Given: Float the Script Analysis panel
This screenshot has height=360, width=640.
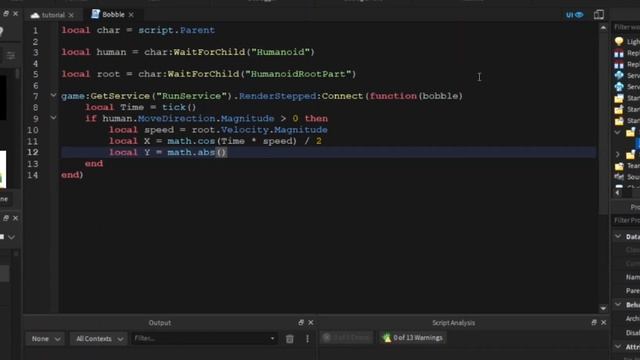Looking at the screenshot, I should click(594, 322).
